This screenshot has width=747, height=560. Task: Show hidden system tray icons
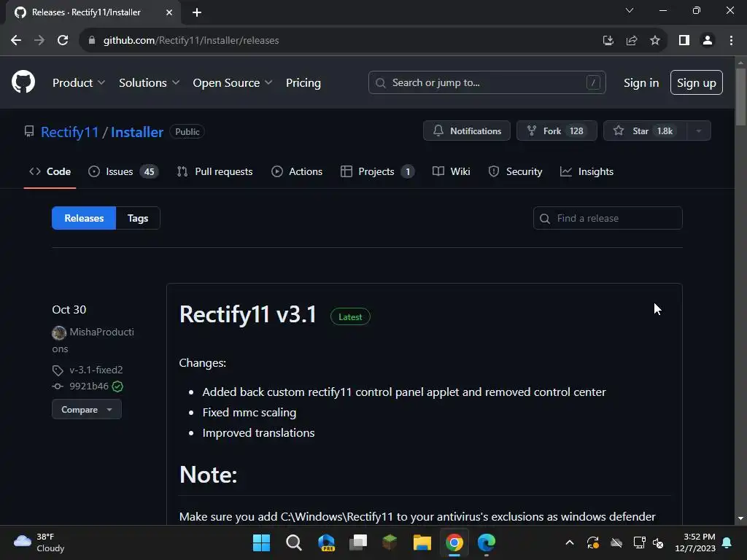(569, 542)
